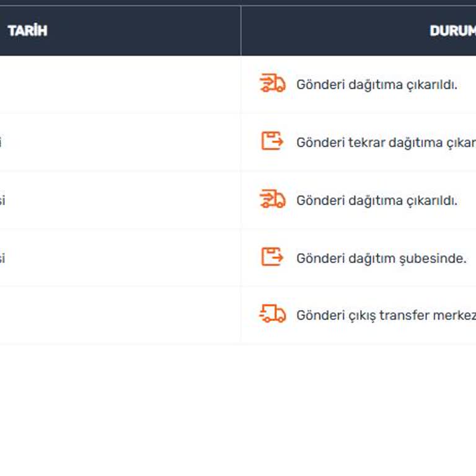Click the TARİH column header

tap(28, 30)
